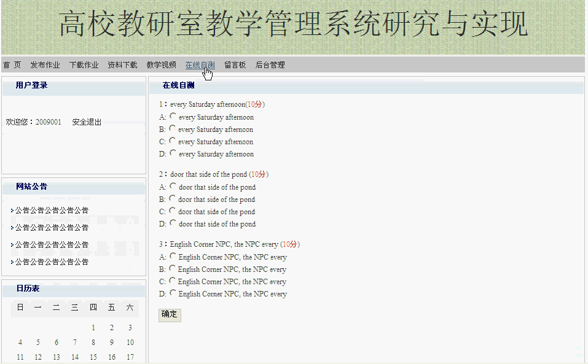The image size is (588, 364).
Task: Select option D for question 1
Action: [173, 153]
